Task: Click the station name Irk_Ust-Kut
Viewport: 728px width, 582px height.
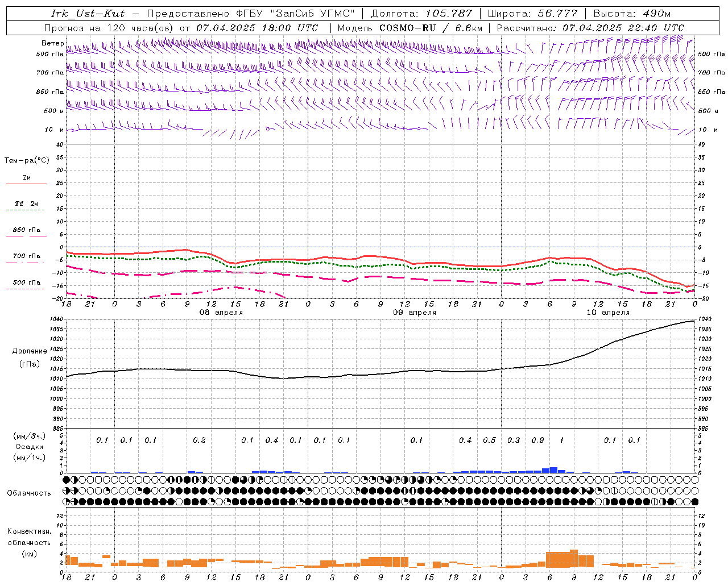Action: [x=88, y=14]
